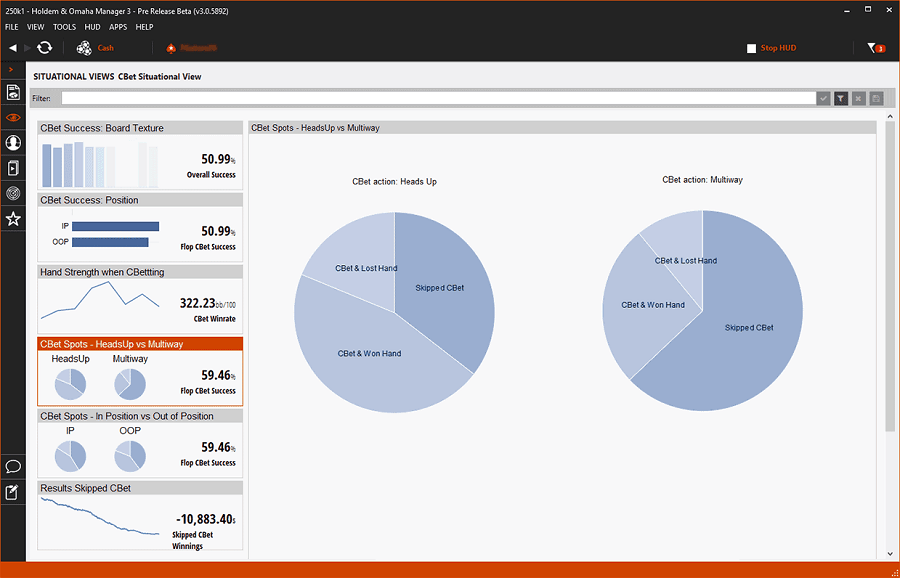Click into the Filter text field
The width and height of the screenshot is (900, 578).
click(438, 98)
